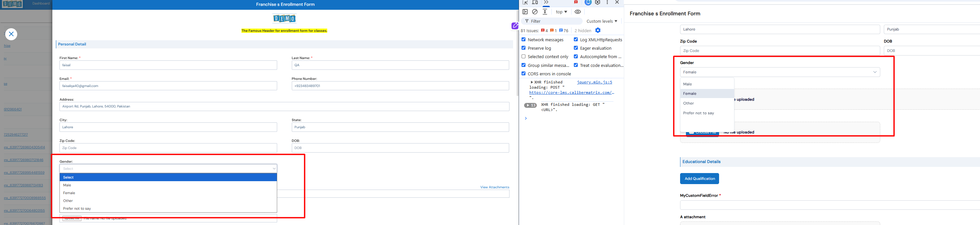Click the First Name field with faisal
The image size is (980, 225).
pos(168,65)
